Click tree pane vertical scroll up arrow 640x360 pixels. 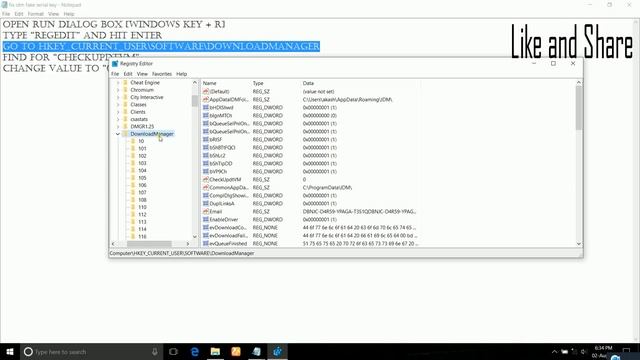[195, 82]
